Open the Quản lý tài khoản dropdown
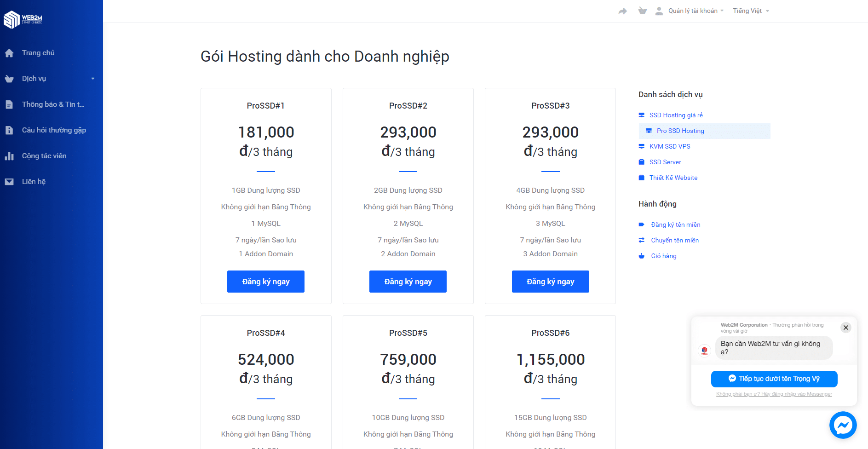 pyautogui.click(x=692, y=11)
